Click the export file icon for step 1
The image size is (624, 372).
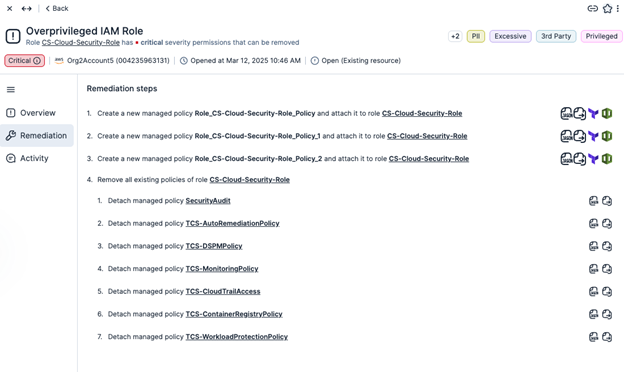pos(580,113)
